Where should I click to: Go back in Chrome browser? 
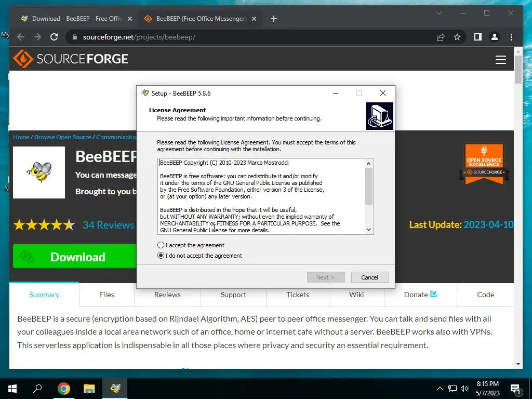pos(21,37)
